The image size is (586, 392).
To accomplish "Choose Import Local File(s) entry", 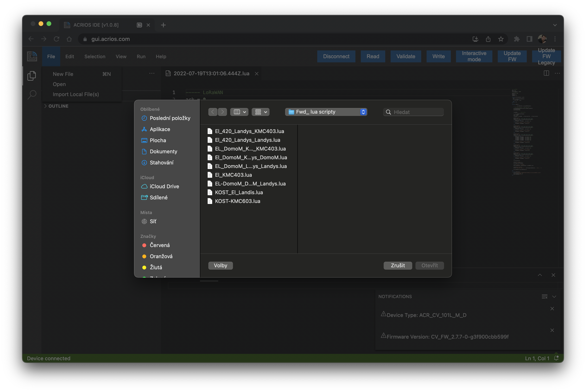I will (82, 95).
